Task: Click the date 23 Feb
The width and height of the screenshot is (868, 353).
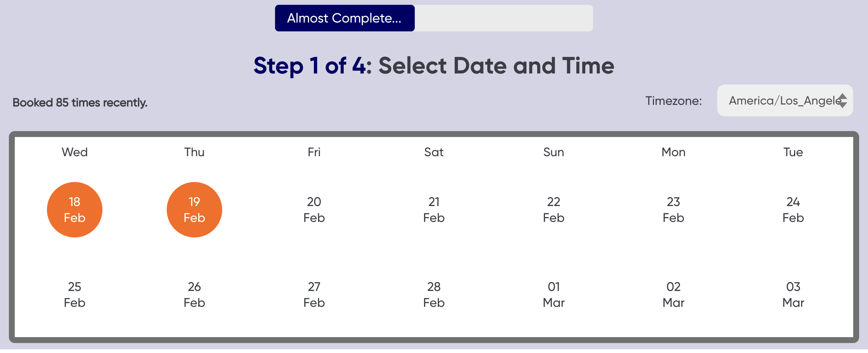Action: tap(673, 209)
